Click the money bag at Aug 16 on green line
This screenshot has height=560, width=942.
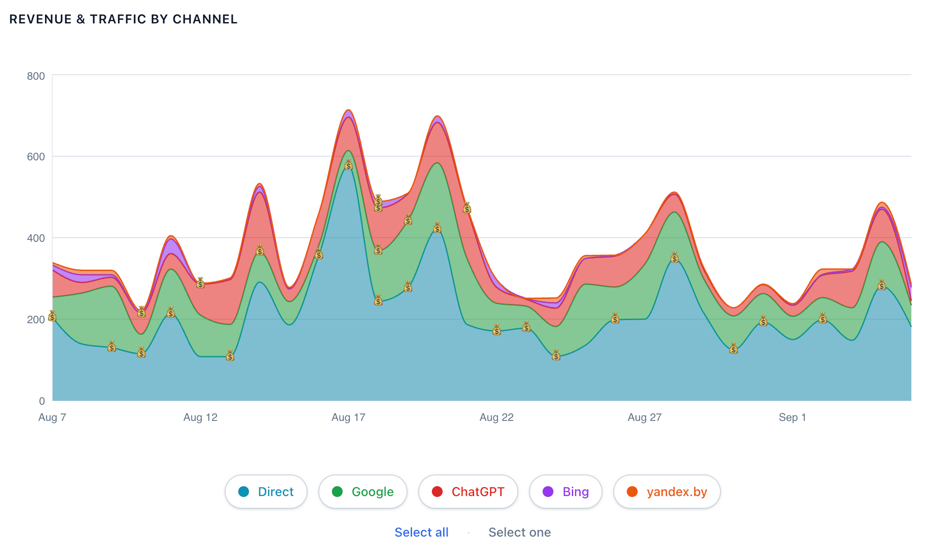click(x=319, y=253)
